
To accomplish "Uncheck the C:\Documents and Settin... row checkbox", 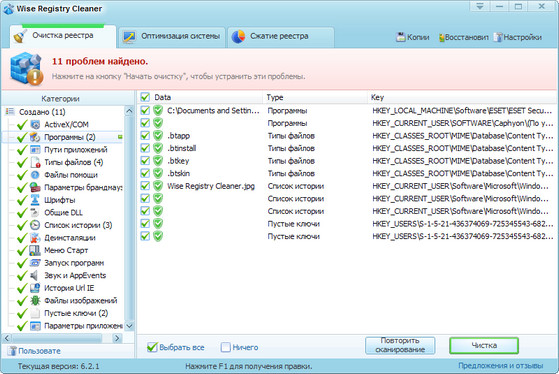I will (145, 110).
